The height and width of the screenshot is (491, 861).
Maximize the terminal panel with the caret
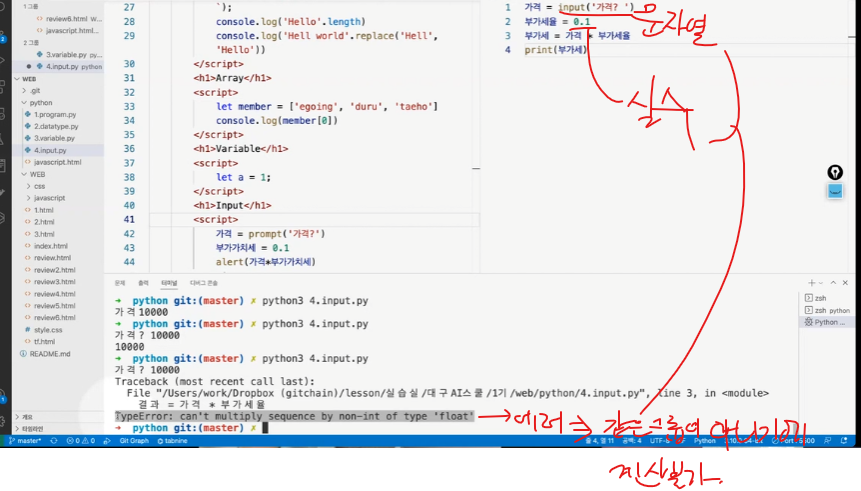tap(833, 283)
